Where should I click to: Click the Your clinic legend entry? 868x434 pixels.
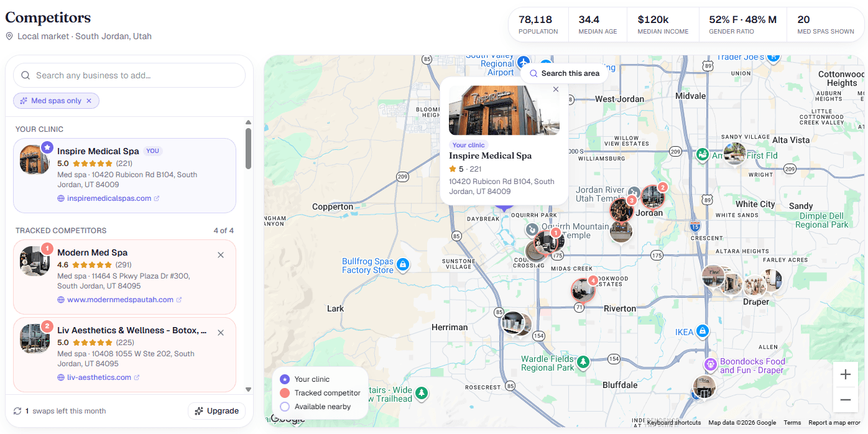coord(305,379)
